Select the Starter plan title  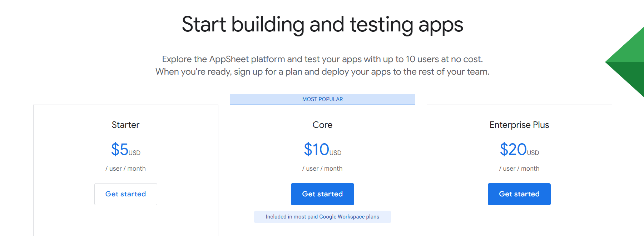(125, 125)
